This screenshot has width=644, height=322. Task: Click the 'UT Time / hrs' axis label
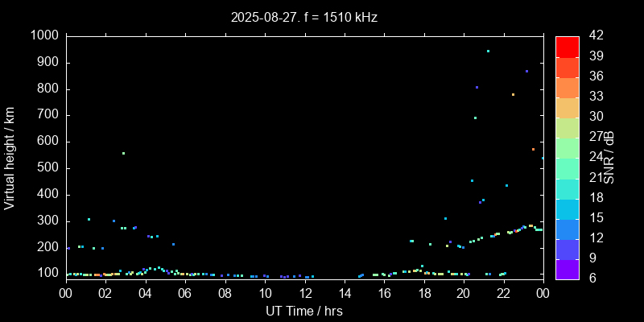304,310
